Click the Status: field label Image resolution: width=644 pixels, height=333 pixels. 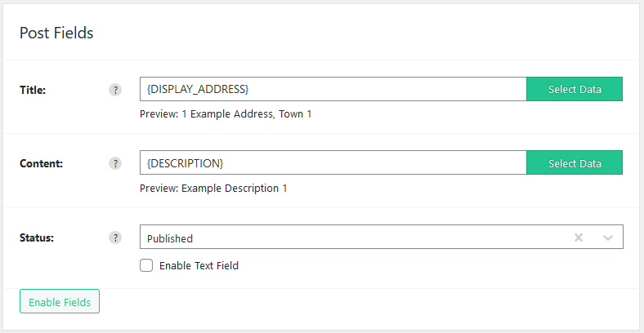tap(37, 238)
